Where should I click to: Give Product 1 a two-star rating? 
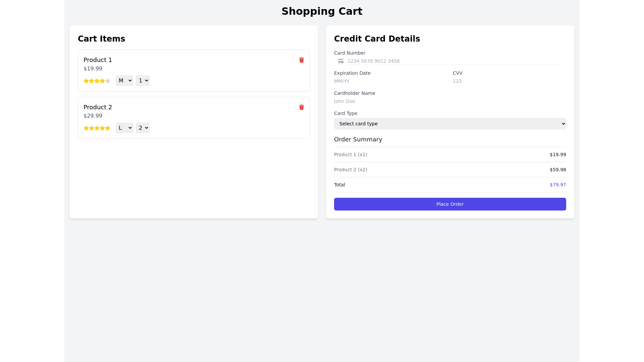pyautogui.click(x=92, y=81)
